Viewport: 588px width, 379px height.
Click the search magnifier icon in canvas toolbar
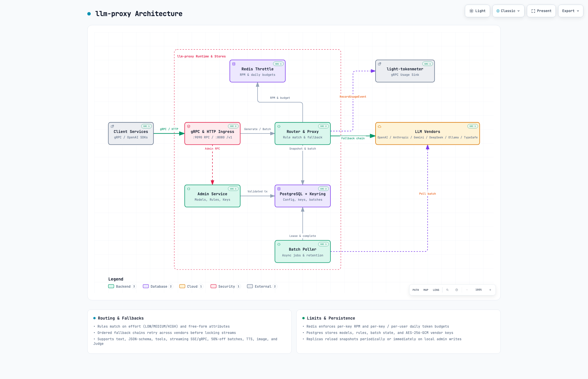pyautogui.click(x=447, y=290)
